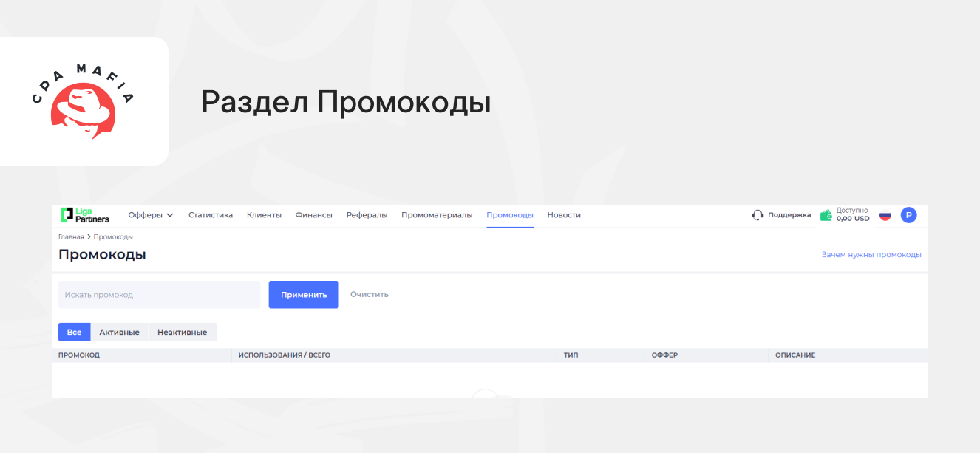Open Промоматериалы in the navigation bar

437,215
